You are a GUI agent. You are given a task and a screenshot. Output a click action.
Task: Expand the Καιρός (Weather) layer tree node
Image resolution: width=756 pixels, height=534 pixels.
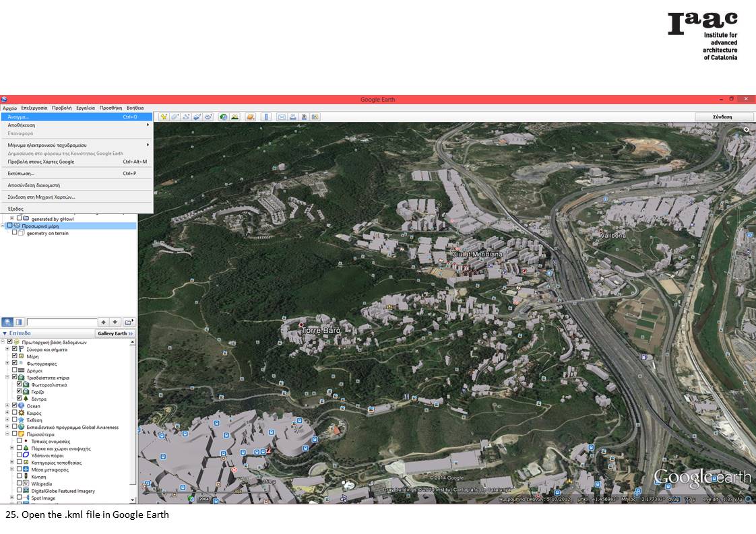[x=7, y=413]
